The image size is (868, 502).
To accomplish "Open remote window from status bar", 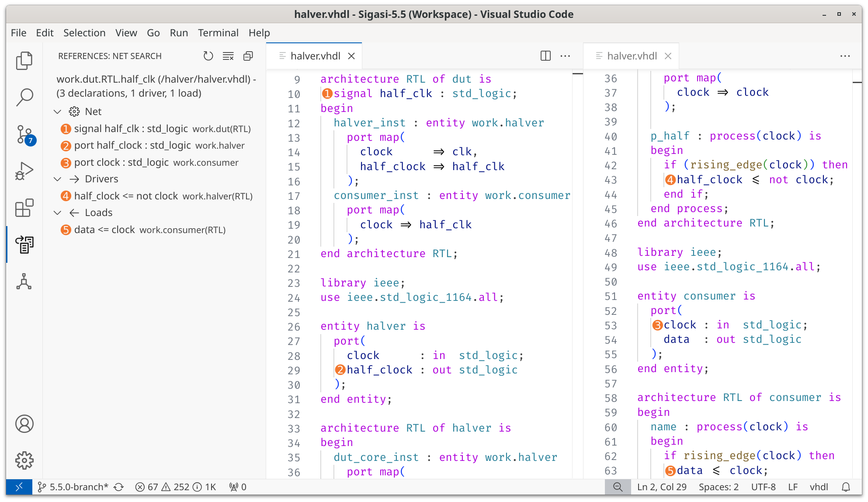I will point(19,487).
